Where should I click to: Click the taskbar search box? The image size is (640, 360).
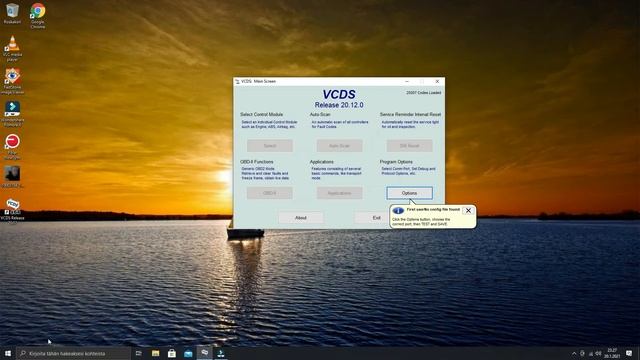pos(73,353)
